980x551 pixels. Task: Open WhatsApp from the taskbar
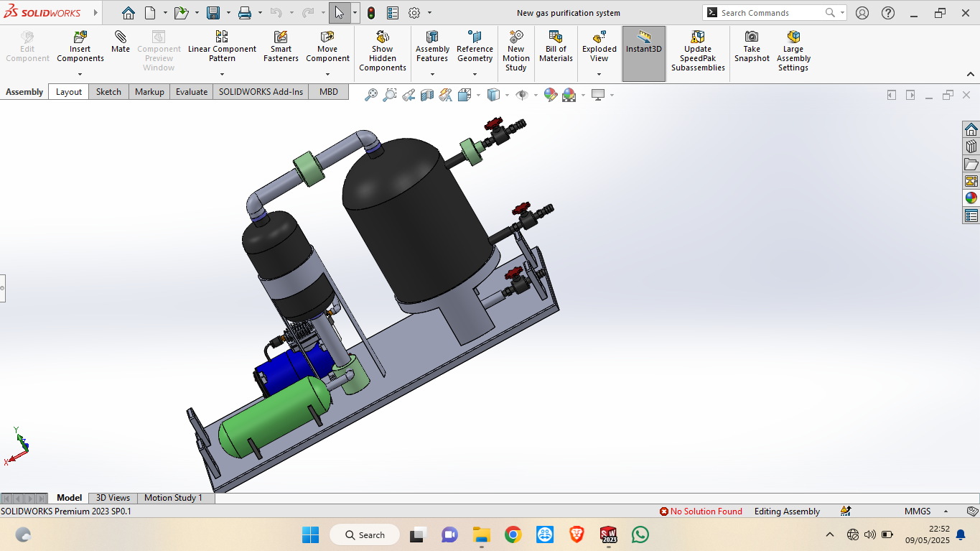[640, 535]
